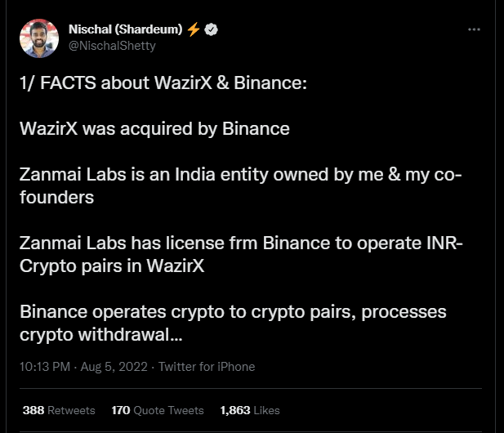Viewport: 504px width, 433px height.
Task: Click Nischal's profile avatar photo
Action: tap(38, 38)
